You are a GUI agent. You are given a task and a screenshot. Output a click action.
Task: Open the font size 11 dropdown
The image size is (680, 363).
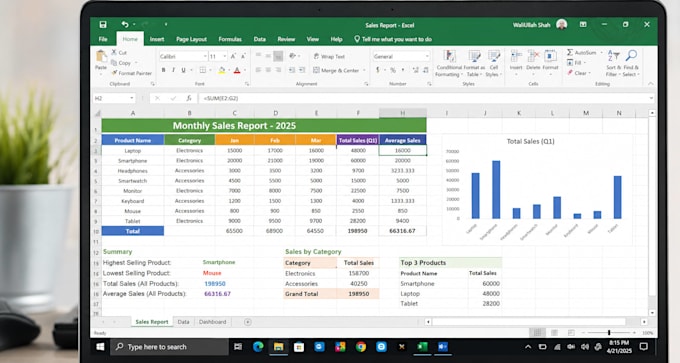[x=225, y=56]
